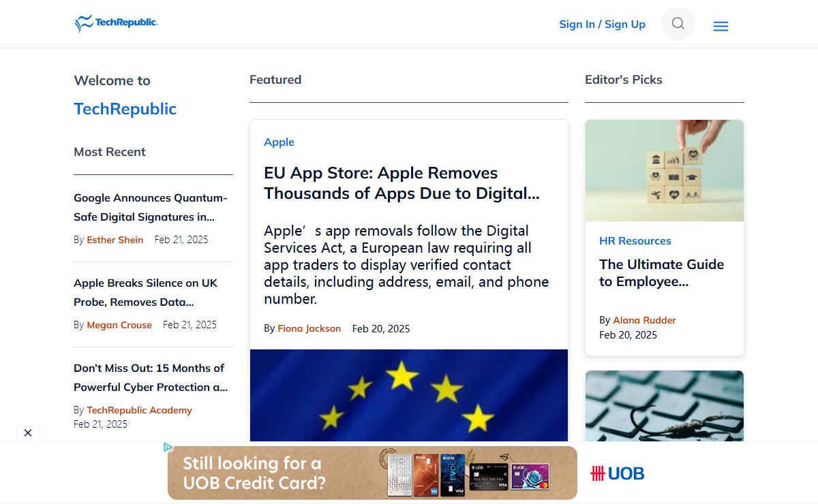Click Feb 20, 2025 date beside Fiona Jackson
The image size is (818, 504).
pyautogui.click(x=381, y=328)
